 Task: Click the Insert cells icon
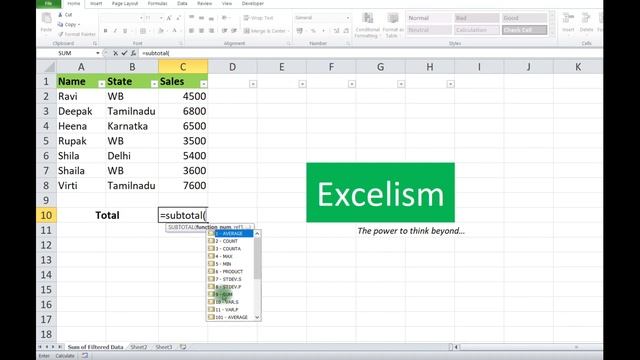coord(568,18)
